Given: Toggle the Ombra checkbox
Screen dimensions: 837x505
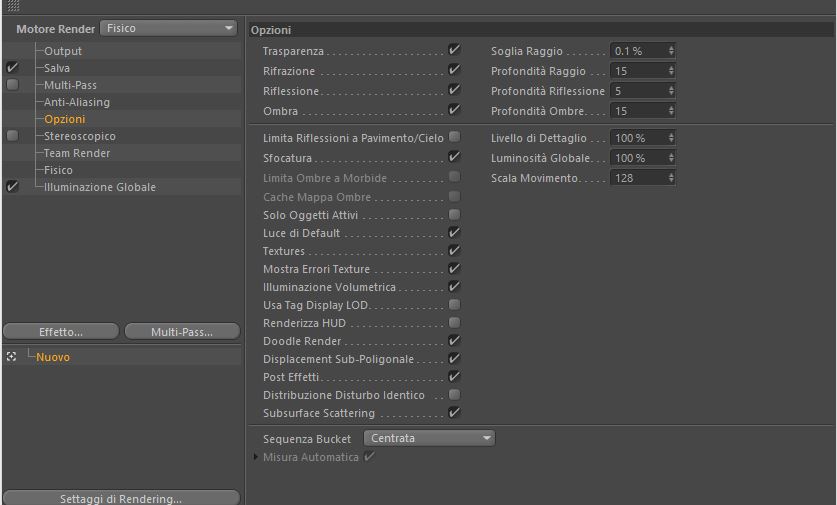Looking at the screenshot, I should (x=454, y=109).
